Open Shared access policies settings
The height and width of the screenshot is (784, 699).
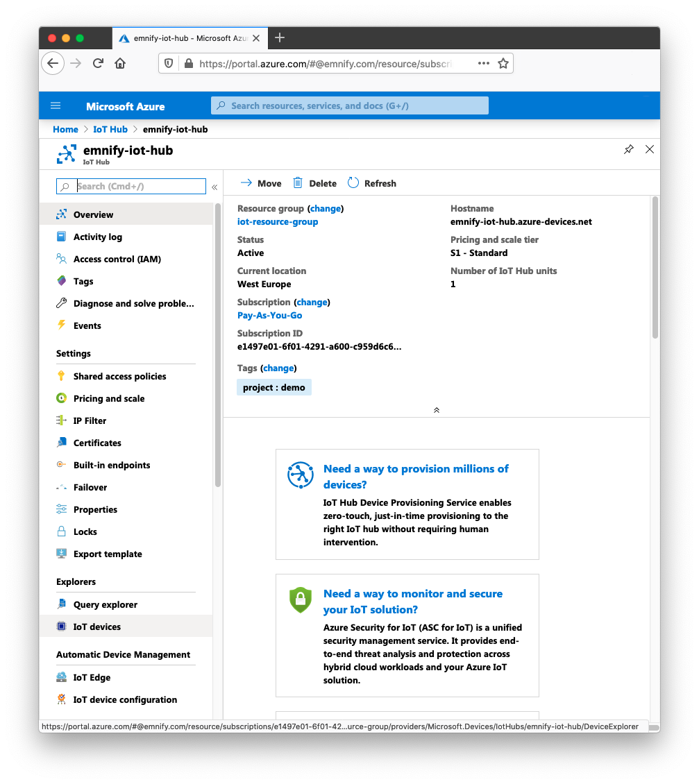click(119, 376)
